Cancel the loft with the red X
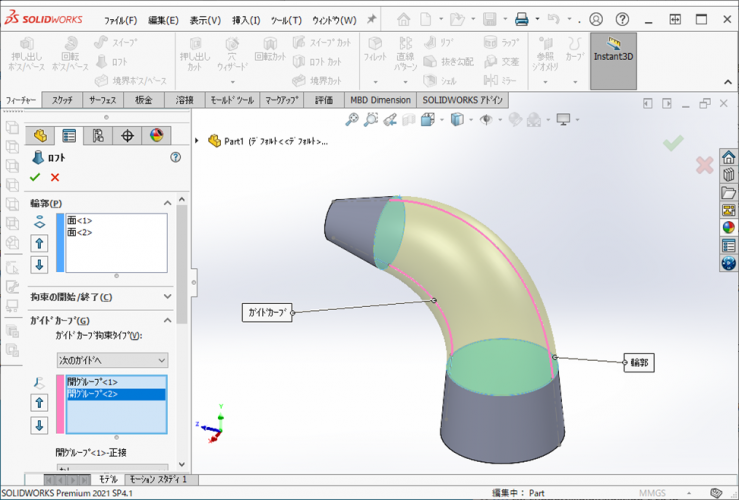This screenshot has height=500, width=739. pos(55,177)
